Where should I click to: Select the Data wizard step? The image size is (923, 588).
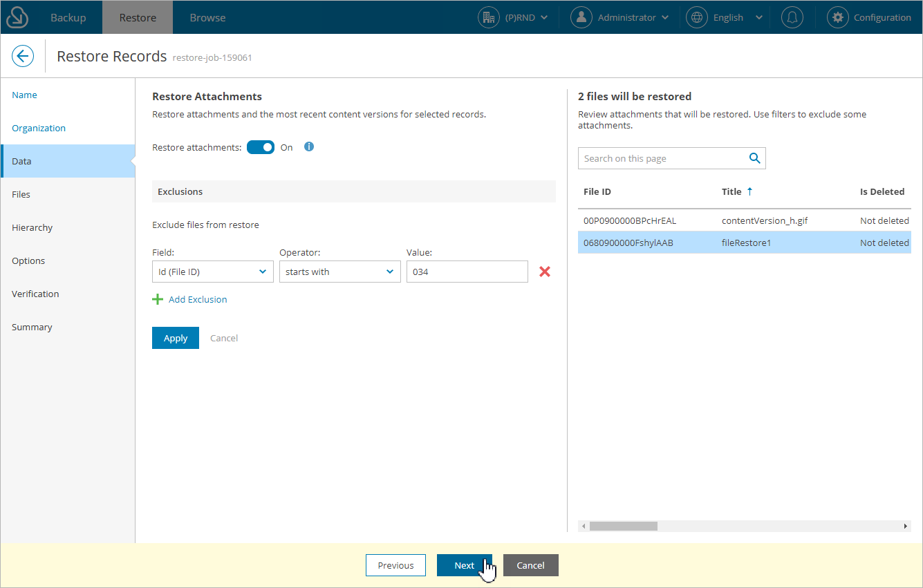pos(68,161)
